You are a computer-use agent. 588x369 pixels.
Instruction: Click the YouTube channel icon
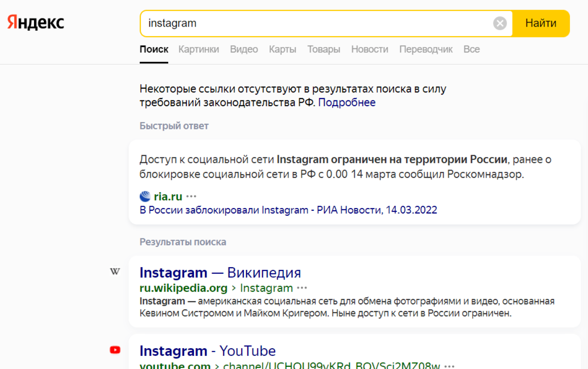115,349
